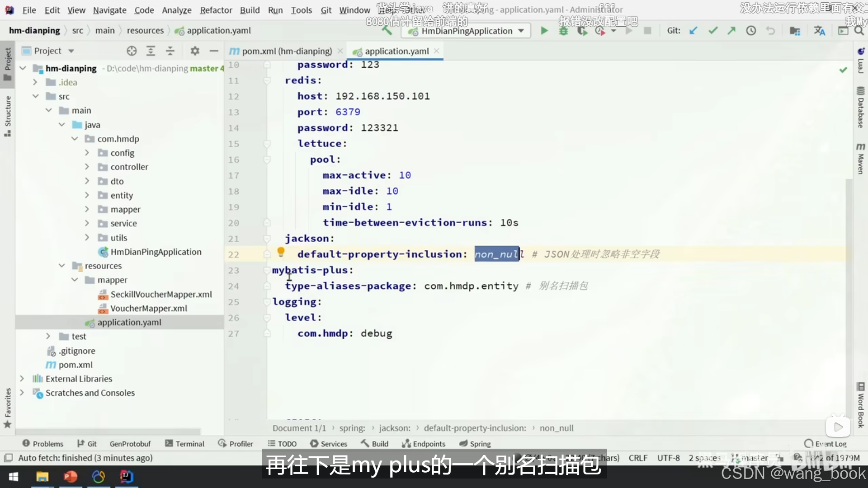Toggle the Database tool window
Screen dimensions: 868x488
860,107
